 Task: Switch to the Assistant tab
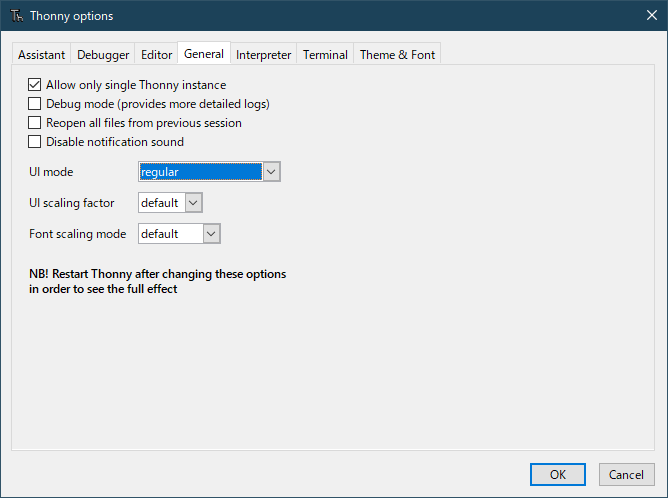point(41,55)
